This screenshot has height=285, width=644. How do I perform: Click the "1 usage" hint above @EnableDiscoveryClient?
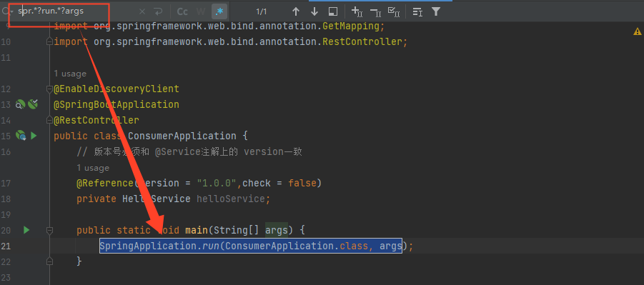[70, 74]
